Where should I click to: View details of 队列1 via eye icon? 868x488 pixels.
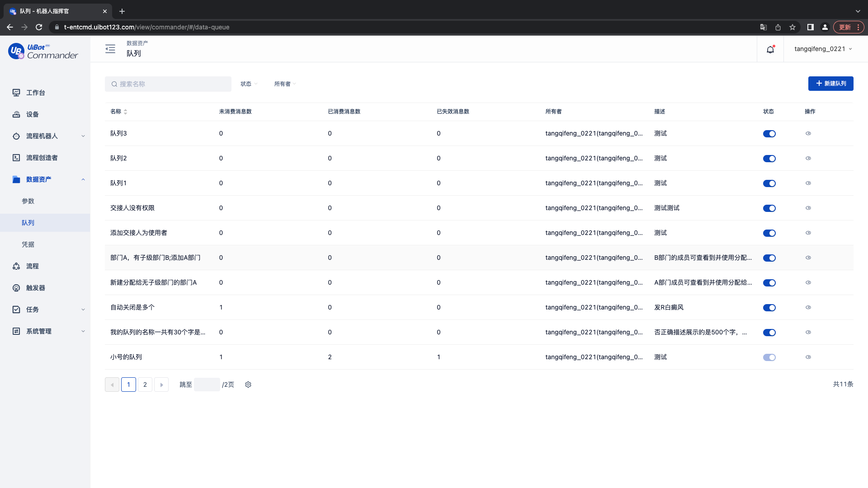pyautogui.click(x=808, y=183)
